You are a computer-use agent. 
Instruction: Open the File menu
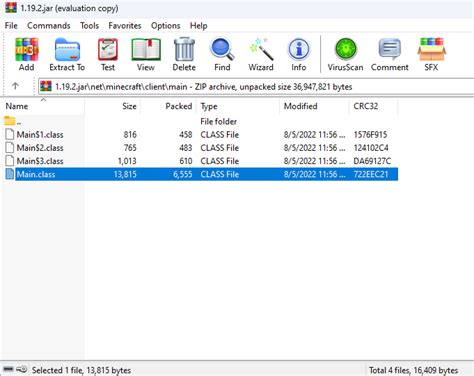11,26
